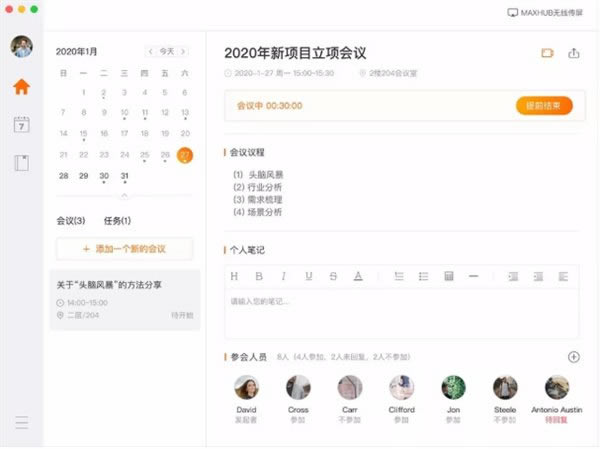Screen dimensions: 600x449
Task: Insert a numbered list
Action: (x=399, y=276)
